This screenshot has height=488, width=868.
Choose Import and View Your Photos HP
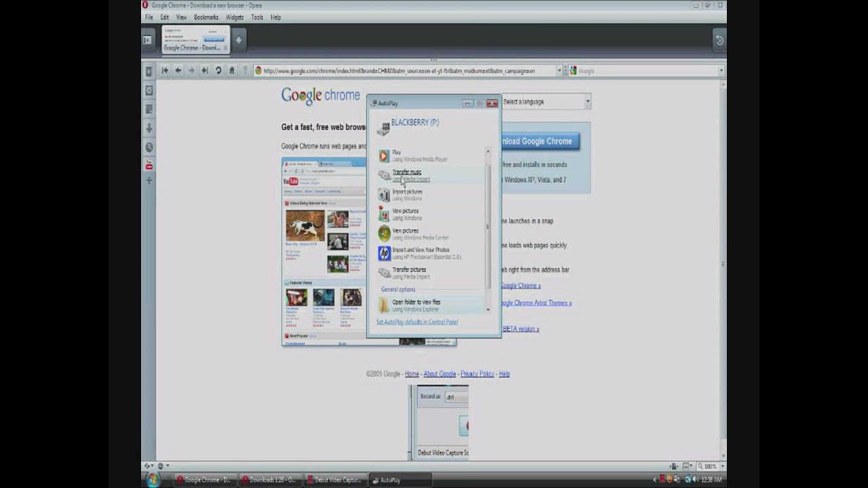point(431,253)
